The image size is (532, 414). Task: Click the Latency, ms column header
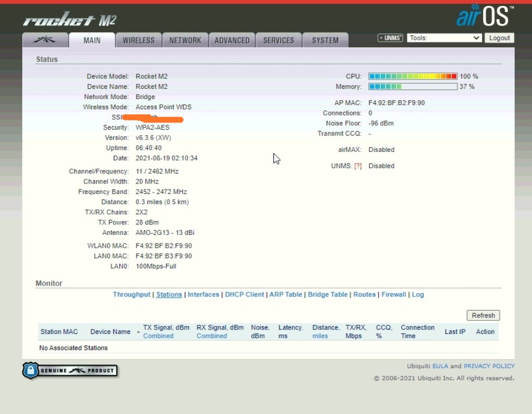(290, 332)
